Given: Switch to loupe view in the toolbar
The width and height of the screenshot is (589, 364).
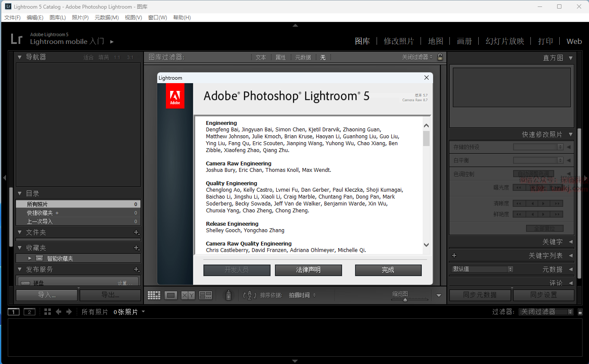Looking at the screenshot, I should [171, 295].
